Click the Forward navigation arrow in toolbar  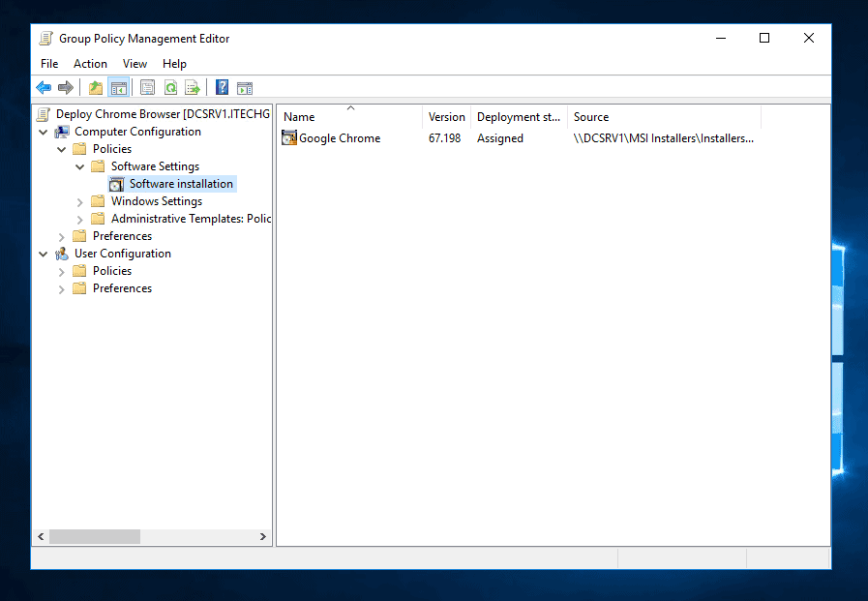pos(65,87)
